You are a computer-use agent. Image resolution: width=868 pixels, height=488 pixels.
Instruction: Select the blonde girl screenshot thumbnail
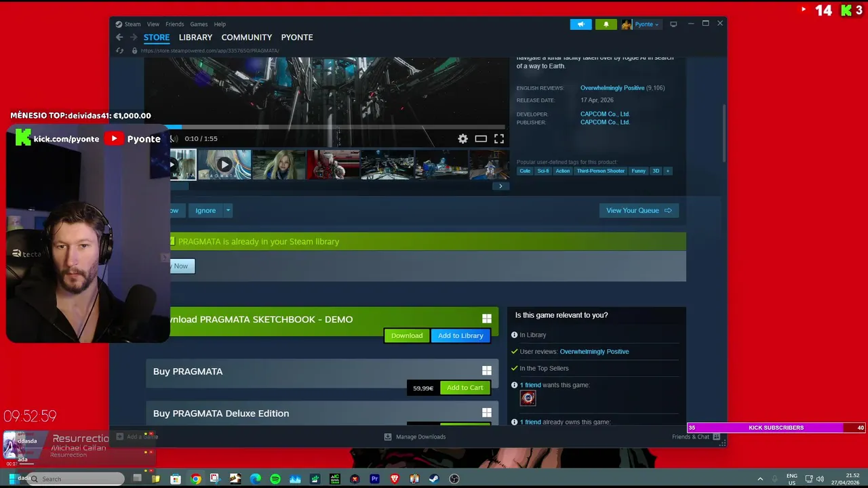[279, 165]
